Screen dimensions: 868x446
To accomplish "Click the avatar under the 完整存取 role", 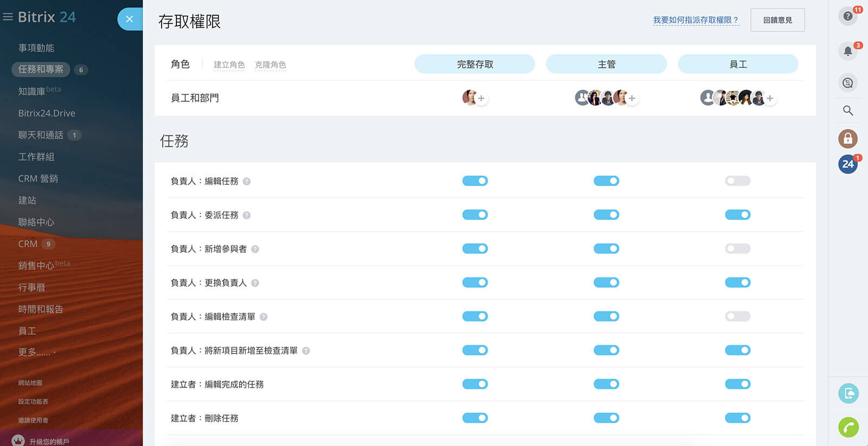I will tap(469, 98).
